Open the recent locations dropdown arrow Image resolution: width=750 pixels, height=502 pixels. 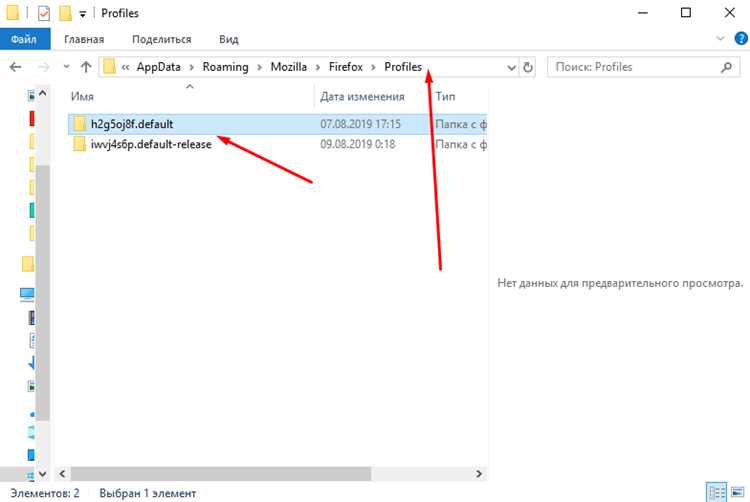pyautogui.click(x=66, y=67)
